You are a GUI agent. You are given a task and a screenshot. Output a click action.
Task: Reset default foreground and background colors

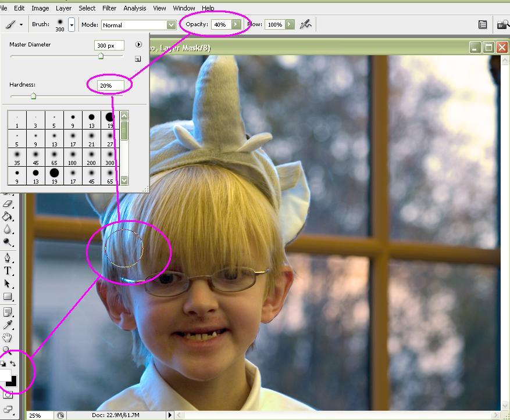(2, 364)
